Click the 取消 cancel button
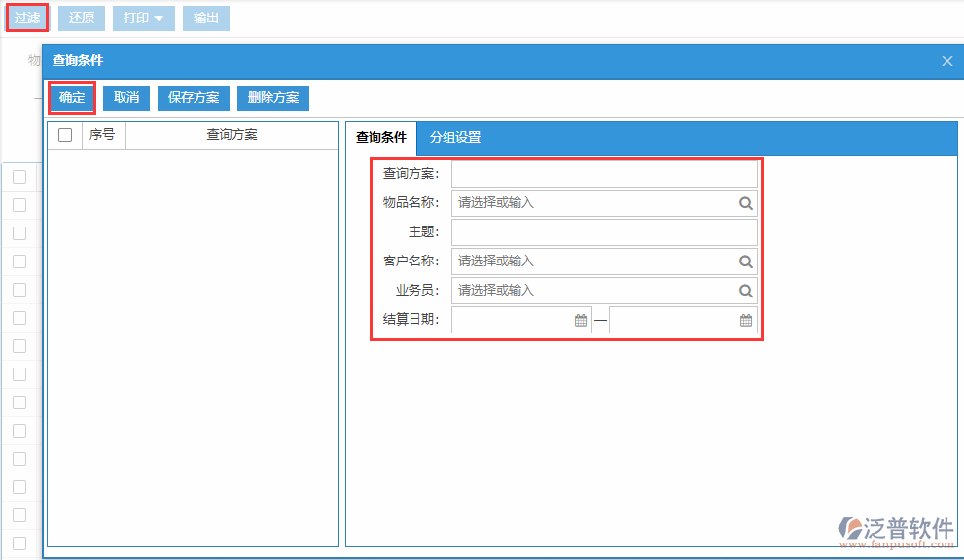 pyautogui.click(x=127, y=97)
